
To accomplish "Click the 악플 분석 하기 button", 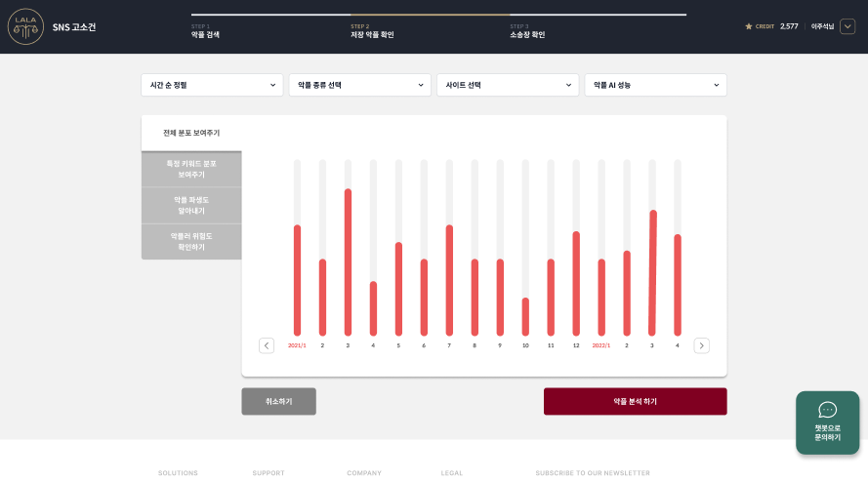I will point(635,401).
